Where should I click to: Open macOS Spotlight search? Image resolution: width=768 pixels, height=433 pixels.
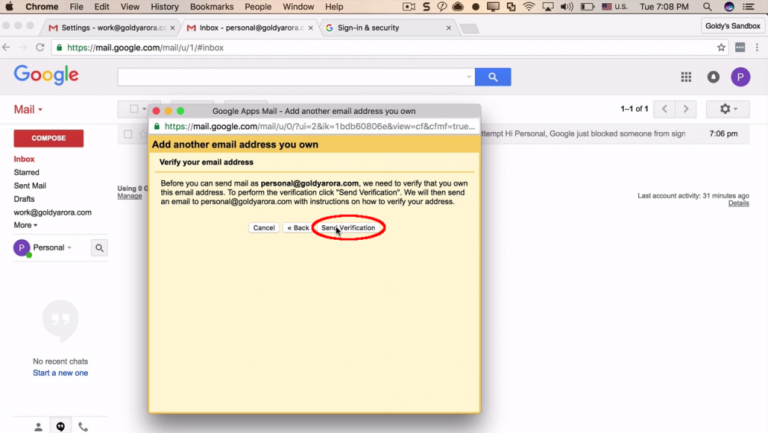coord(707,7)
